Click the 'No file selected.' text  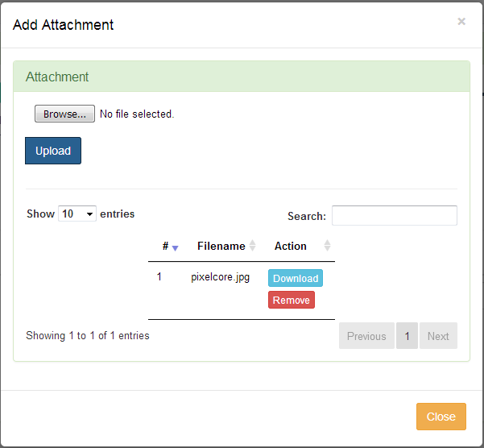[137, 114]
